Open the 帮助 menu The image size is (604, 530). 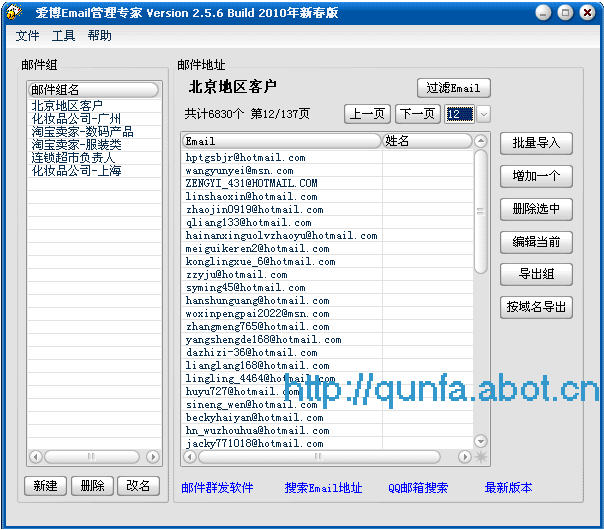pos(99,36)
